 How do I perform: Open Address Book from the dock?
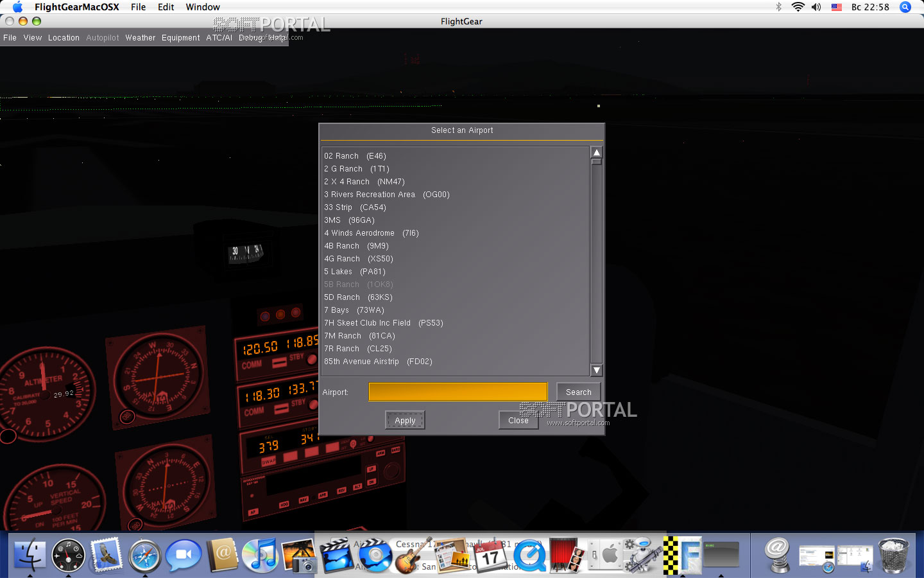[x=222, y=555]
